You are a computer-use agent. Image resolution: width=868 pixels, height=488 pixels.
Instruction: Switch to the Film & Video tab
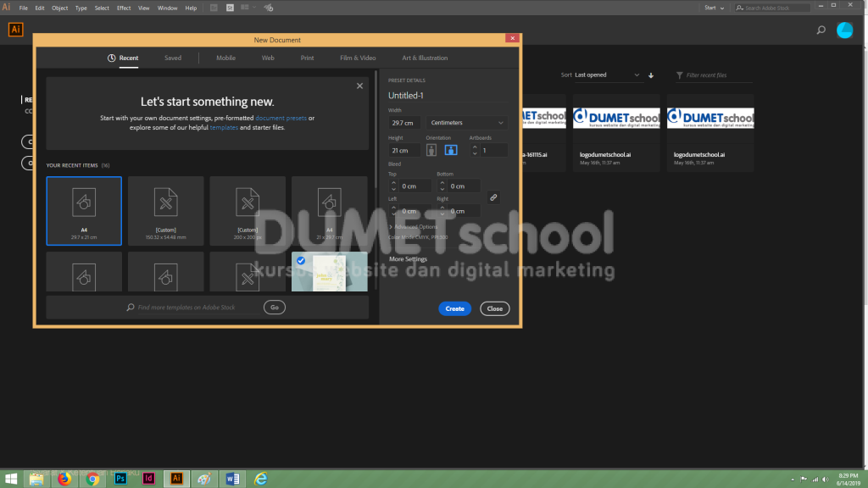(358, 58)
